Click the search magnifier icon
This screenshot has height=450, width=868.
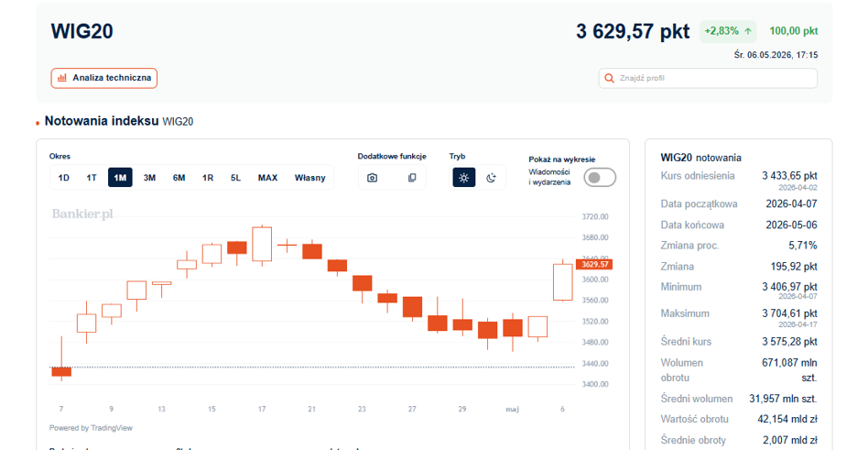609,78
